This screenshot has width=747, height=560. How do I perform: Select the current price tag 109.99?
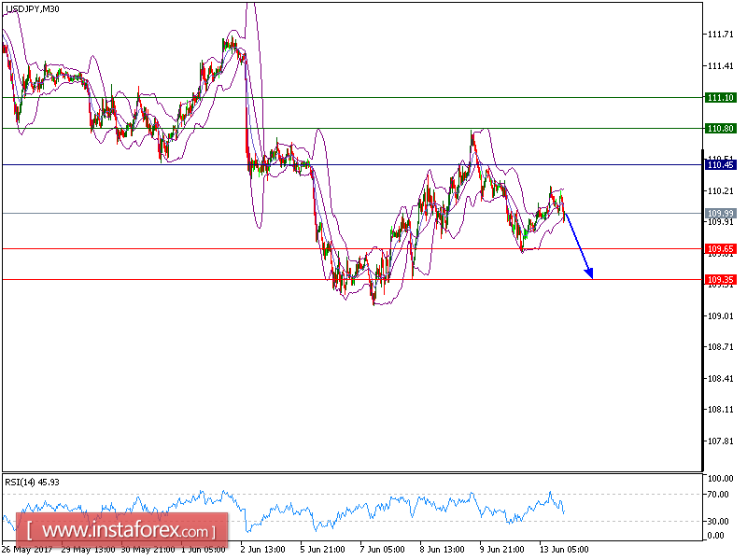[719, 214]
